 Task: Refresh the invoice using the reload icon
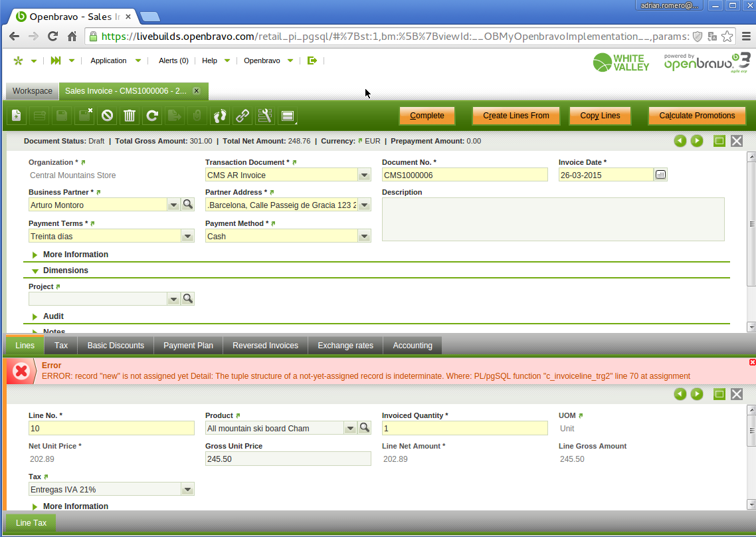[x=152, y=116]
